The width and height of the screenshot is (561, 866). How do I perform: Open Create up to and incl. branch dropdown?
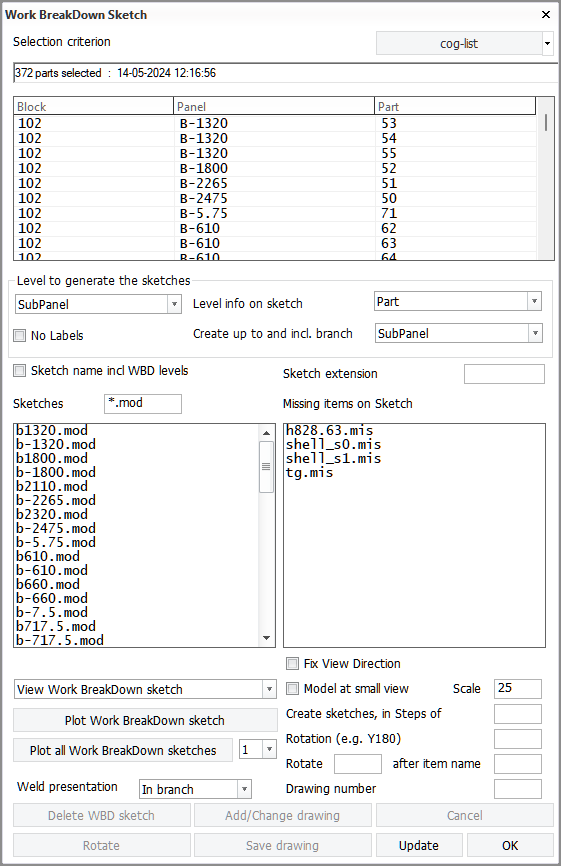(x=535, y=333)
